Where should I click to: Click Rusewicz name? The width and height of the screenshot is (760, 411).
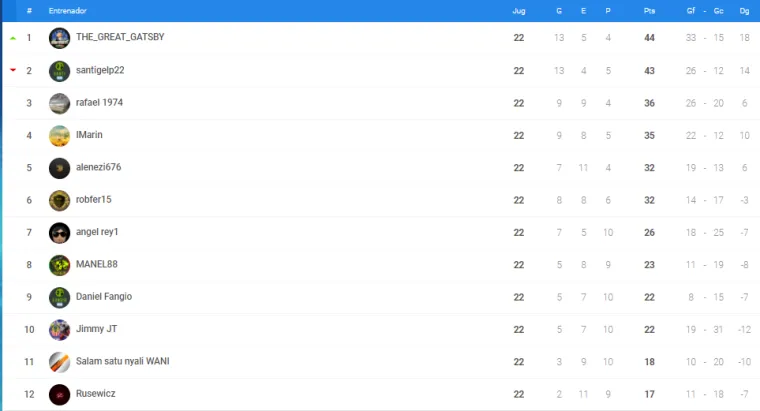click(95, 394)
